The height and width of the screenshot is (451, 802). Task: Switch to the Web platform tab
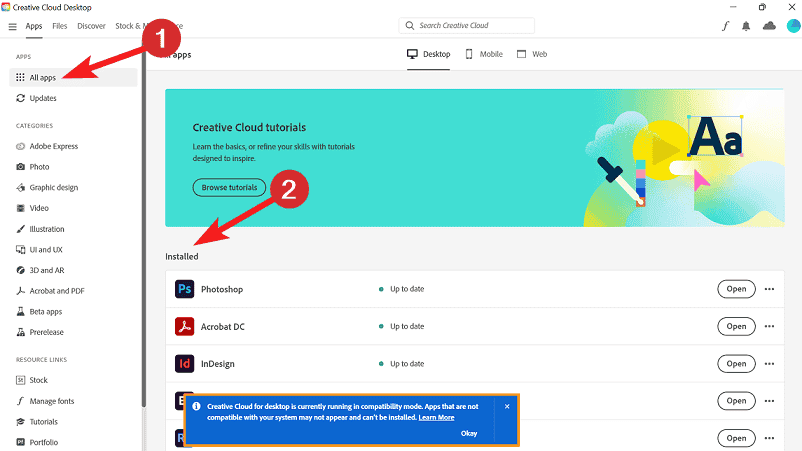(532, 54)
